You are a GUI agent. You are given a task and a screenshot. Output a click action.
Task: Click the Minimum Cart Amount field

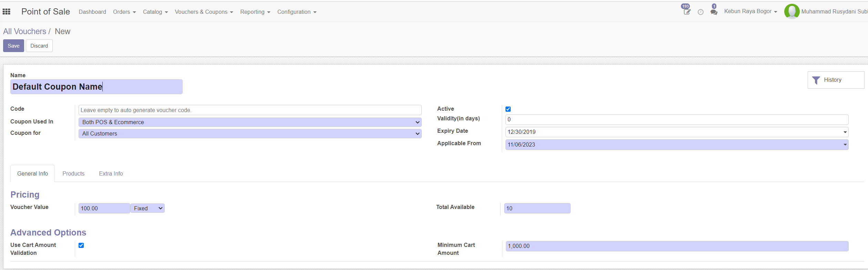tap(677, 246)
